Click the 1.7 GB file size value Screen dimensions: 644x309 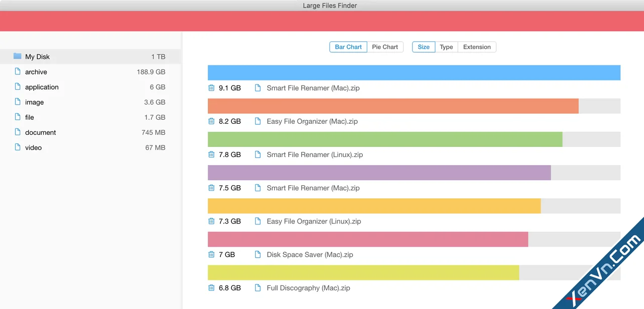pyautogui.click(x=154, y=117)
